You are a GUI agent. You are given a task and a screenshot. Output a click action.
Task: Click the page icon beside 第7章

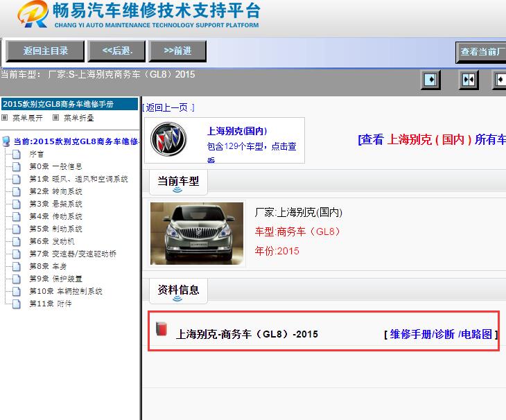[17, 254]
